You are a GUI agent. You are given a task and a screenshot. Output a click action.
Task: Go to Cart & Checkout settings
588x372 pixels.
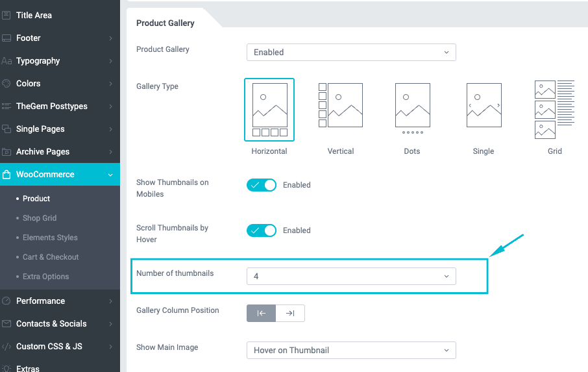tap(51, 257)
